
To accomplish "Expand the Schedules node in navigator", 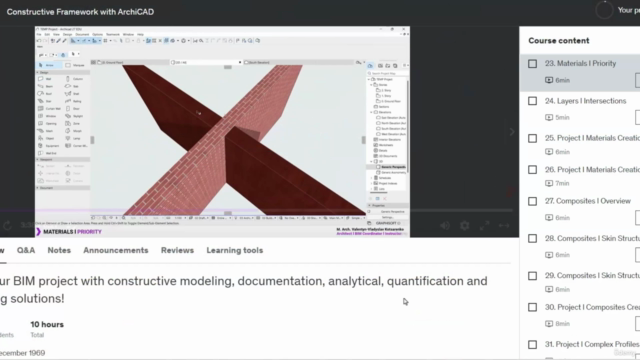I will point(371,178).
